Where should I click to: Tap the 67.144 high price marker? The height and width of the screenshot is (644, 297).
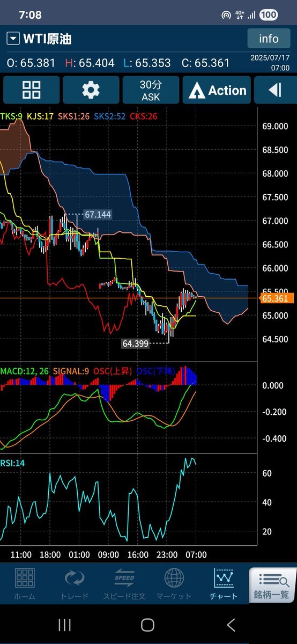tap(98, 215)
